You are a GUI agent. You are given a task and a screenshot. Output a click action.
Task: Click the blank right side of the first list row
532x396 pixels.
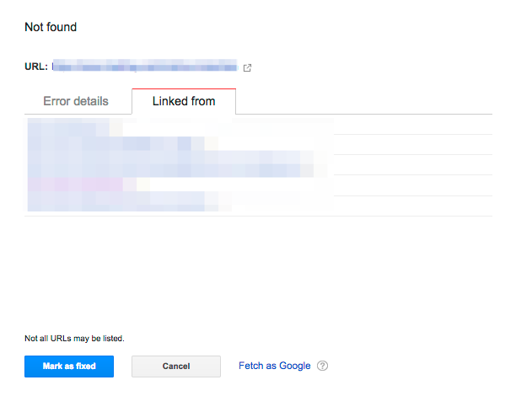[x=413, y=125]
